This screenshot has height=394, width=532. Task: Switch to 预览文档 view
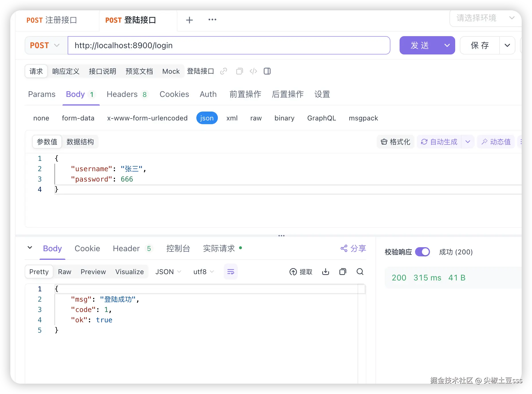point(139,71)
